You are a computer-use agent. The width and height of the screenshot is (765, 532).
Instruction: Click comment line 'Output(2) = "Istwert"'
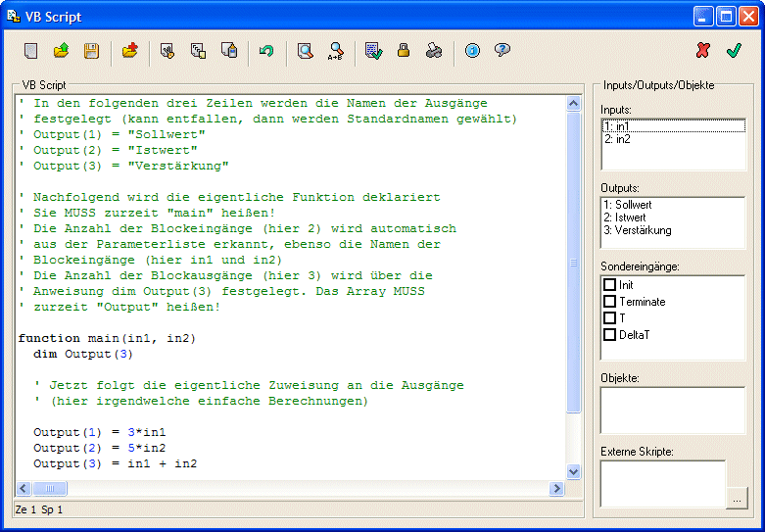tap(108, 150)
